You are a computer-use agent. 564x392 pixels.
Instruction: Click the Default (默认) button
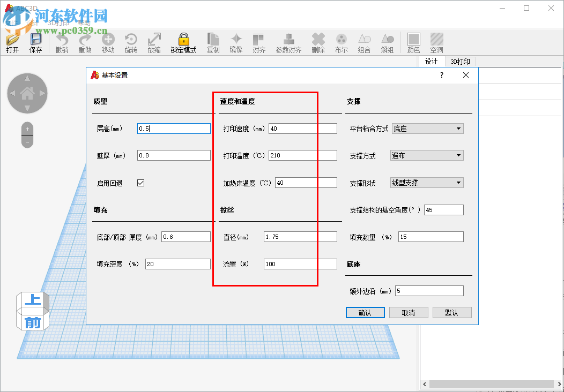click(452, 313)
